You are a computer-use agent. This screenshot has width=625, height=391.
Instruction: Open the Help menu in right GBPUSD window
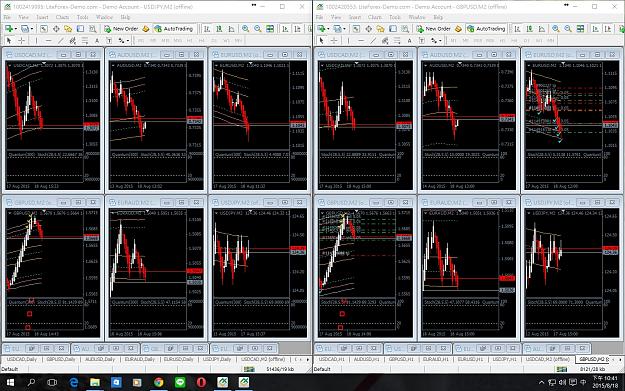point(438,17)
